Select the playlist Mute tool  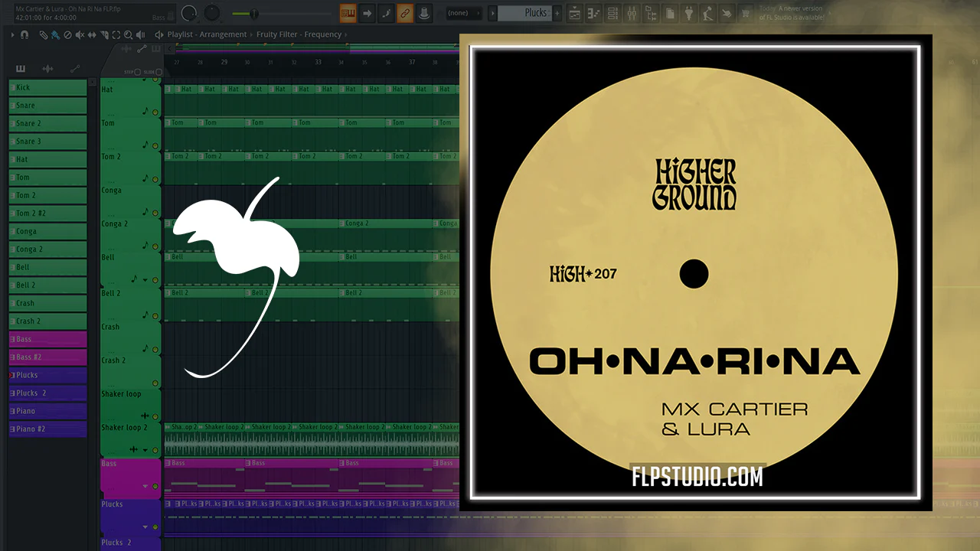click(80, 34)
